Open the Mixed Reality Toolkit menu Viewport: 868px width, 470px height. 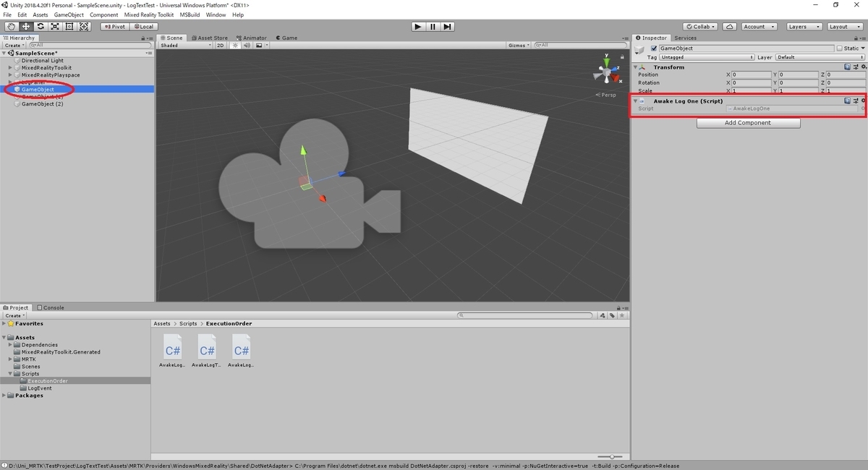point(149,14)
